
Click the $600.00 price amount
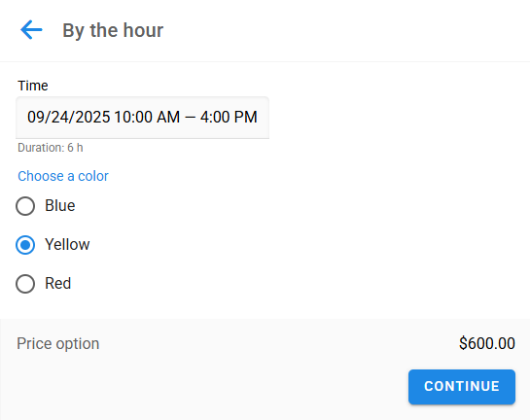coord(487,343)
